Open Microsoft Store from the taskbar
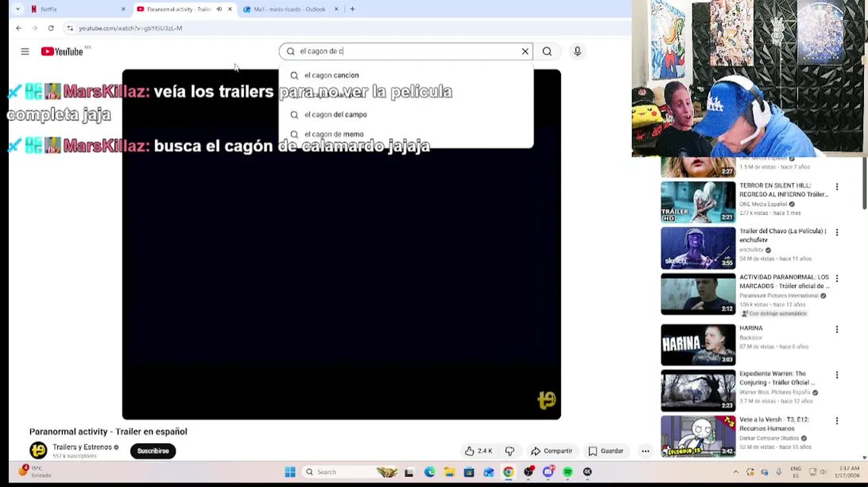868x487 pixels. 468,472
